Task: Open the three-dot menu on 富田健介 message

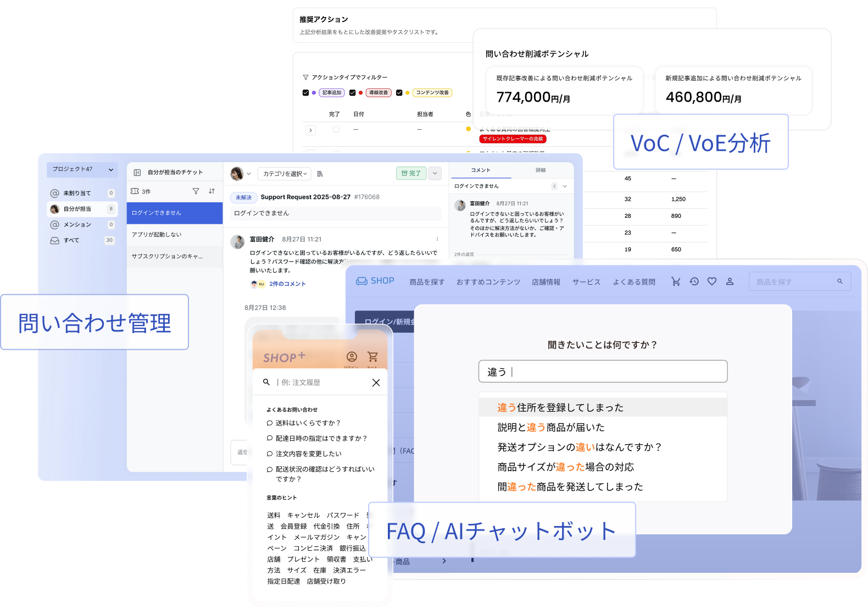Action: (437, 239)
